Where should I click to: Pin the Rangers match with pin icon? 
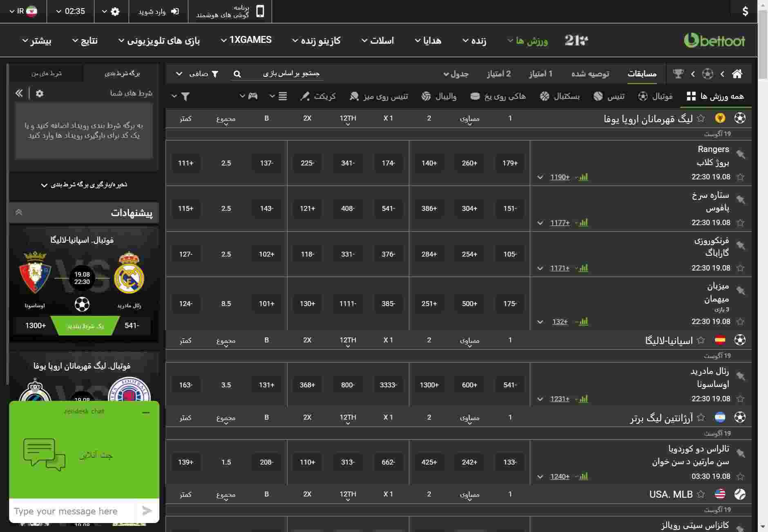[740, 154]
